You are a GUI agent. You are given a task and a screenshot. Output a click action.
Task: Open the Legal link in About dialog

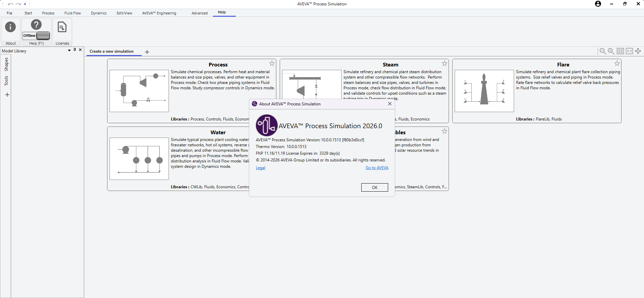pyautogui.click(x=260, y=168)
